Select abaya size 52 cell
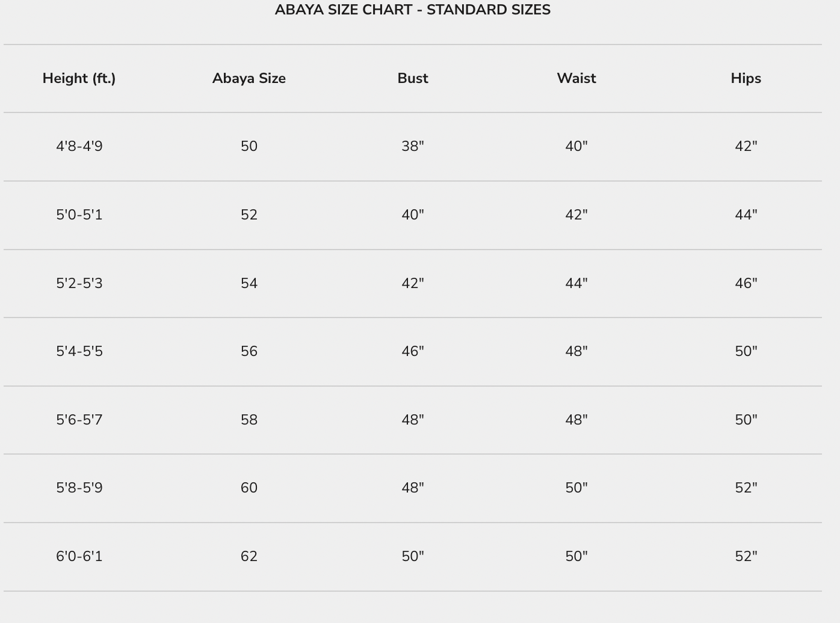This screenshot has width=840, height=623. 249,215
